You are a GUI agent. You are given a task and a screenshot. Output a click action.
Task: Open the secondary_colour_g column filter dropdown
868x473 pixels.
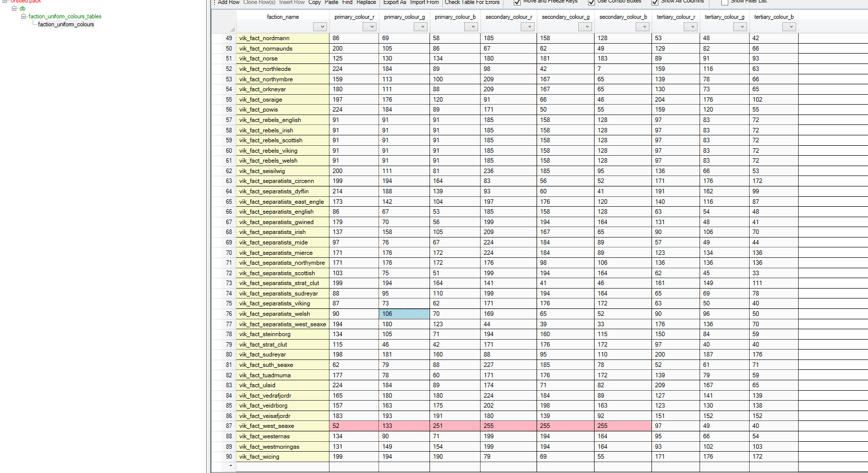coord(586,27)
